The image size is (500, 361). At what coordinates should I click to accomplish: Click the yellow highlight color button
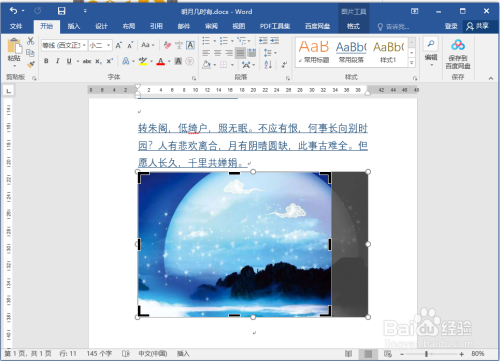point(143,61)
